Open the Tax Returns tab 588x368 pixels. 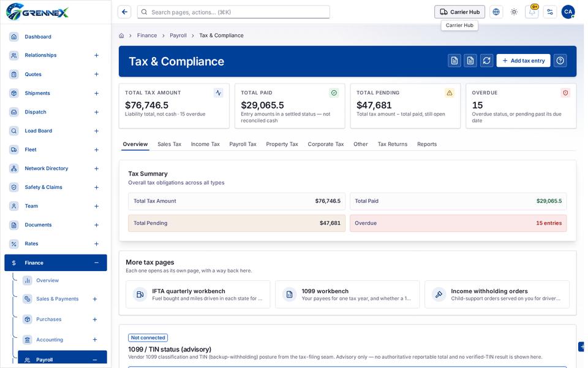point(392,144)
